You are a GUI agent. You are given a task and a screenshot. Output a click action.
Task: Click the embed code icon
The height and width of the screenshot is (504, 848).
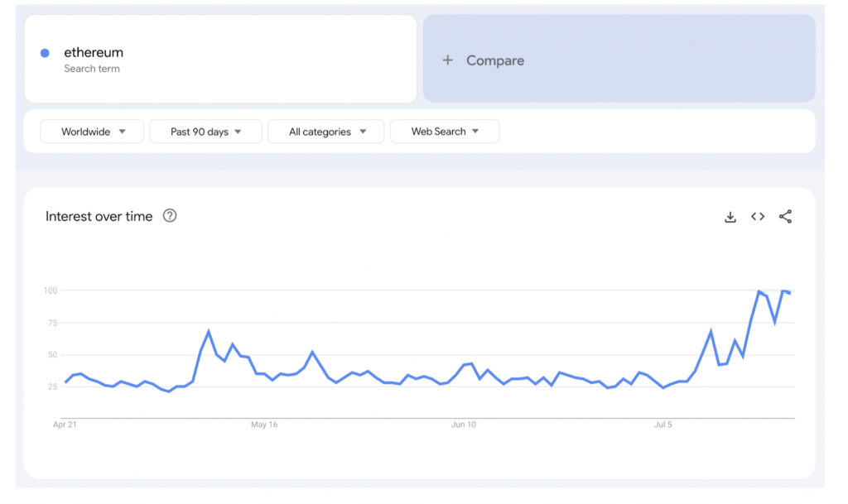coord(758,217)
